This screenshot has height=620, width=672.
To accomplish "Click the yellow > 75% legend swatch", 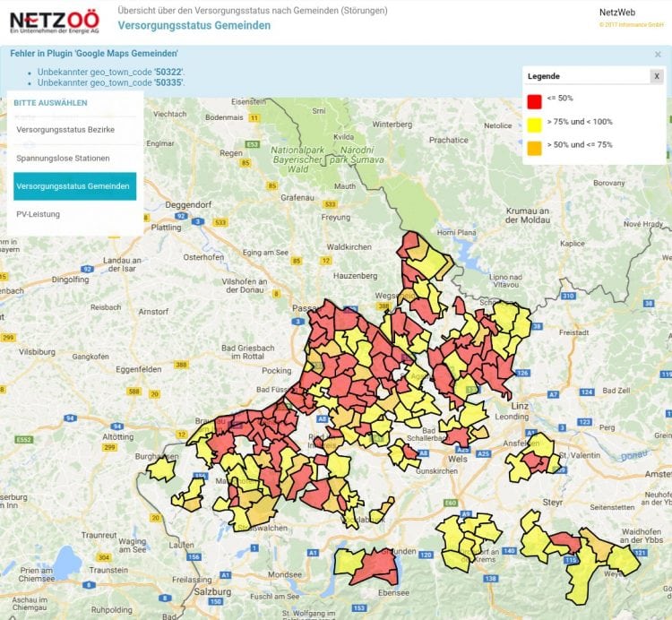I will [x=534, y=124].
